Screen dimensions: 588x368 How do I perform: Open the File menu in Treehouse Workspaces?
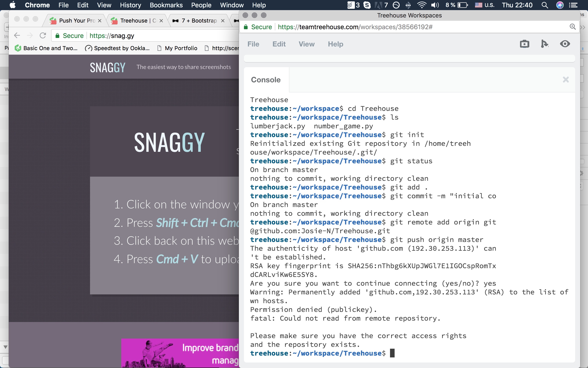(x=253, y=44)
